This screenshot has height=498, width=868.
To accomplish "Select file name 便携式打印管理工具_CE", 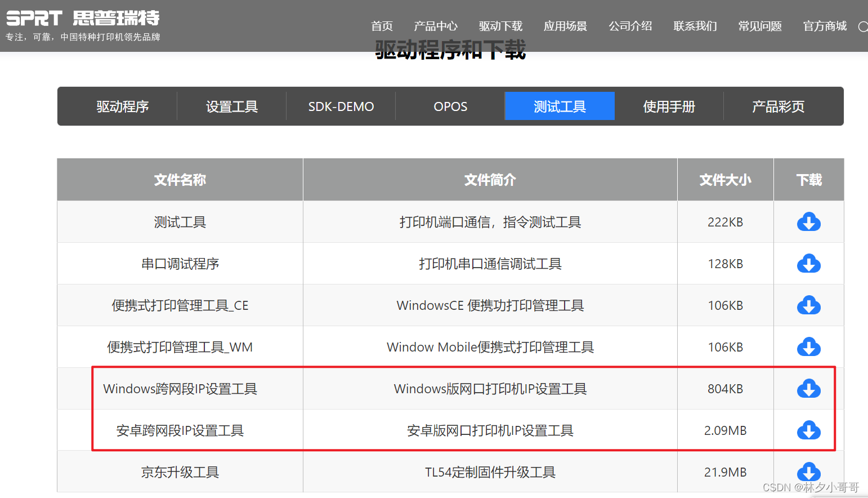I will click(180, 305).
